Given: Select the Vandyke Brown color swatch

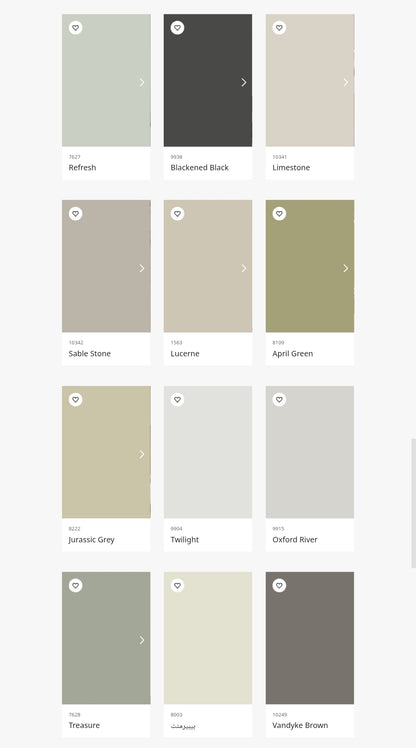Looking at the screenshot, I should [310, 638].
